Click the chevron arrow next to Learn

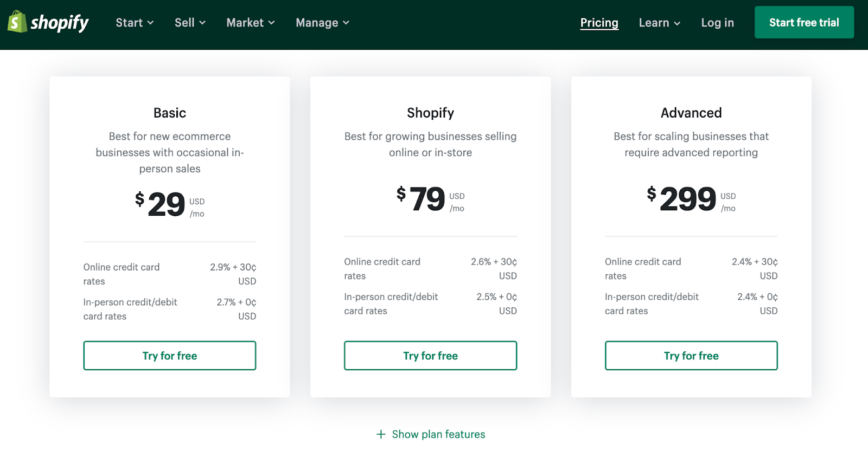point(677,23)
